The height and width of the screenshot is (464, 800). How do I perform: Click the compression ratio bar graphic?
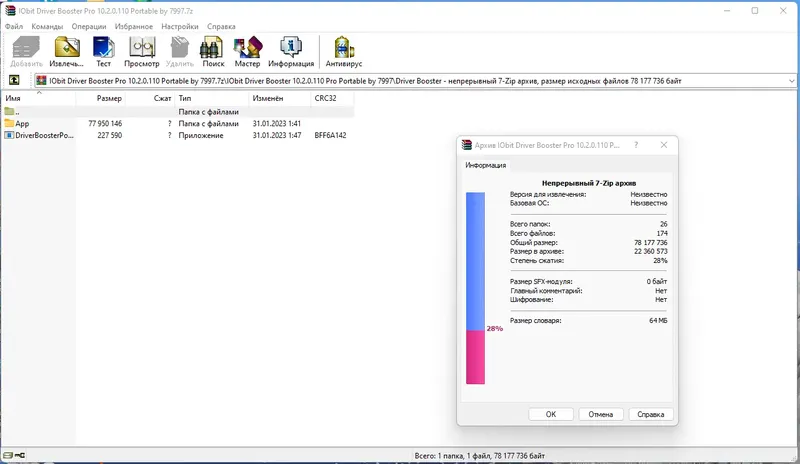point(475,288)
